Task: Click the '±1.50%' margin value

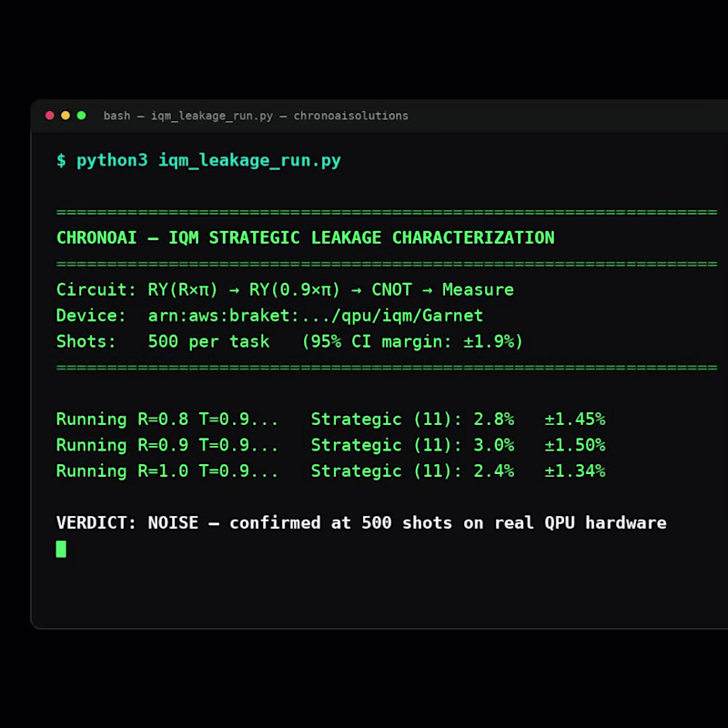Action: [575, 445]
